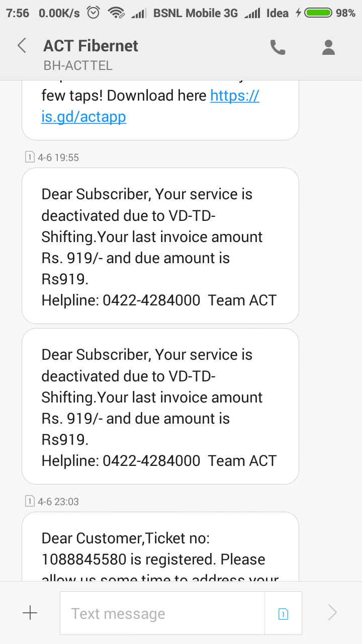Focus the Text message input field
The width and height of the screenshot is (362, 644).
pos(162,613)
